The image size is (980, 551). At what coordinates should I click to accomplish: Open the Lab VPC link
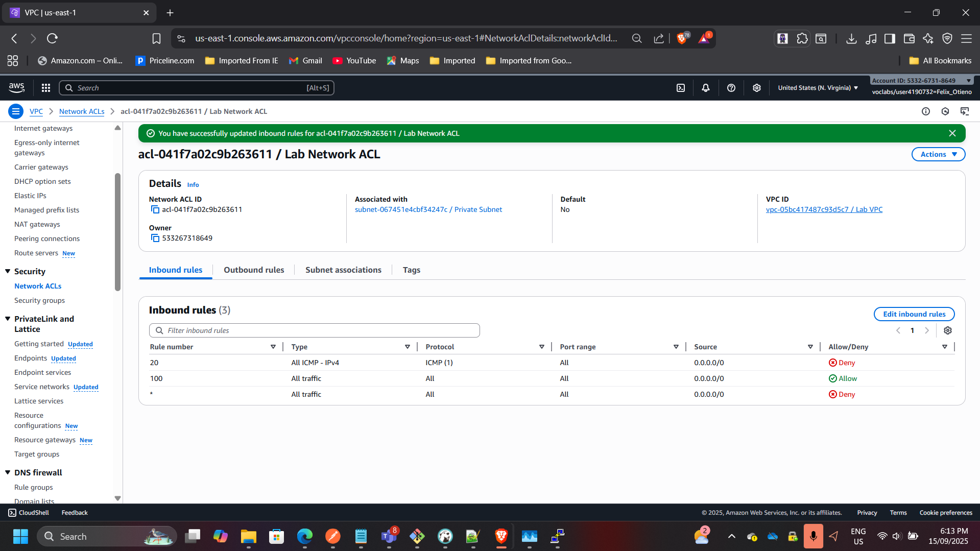(x=824, y=209)
